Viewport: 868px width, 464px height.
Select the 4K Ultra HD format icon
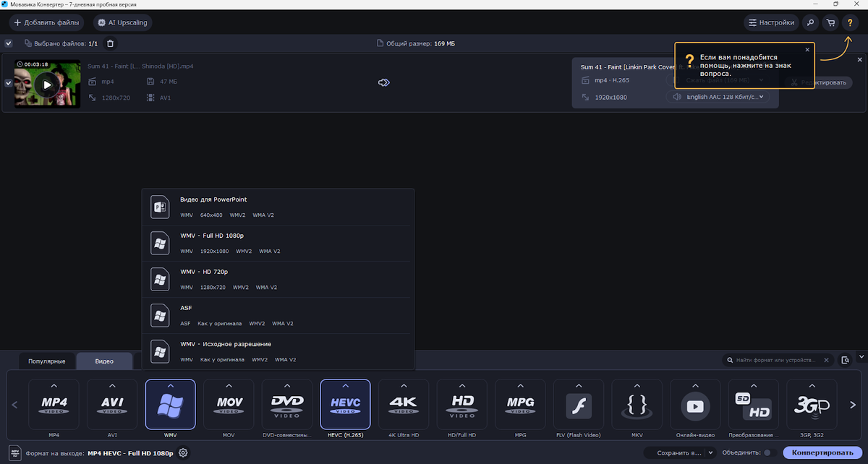click(x=404, y=405)
